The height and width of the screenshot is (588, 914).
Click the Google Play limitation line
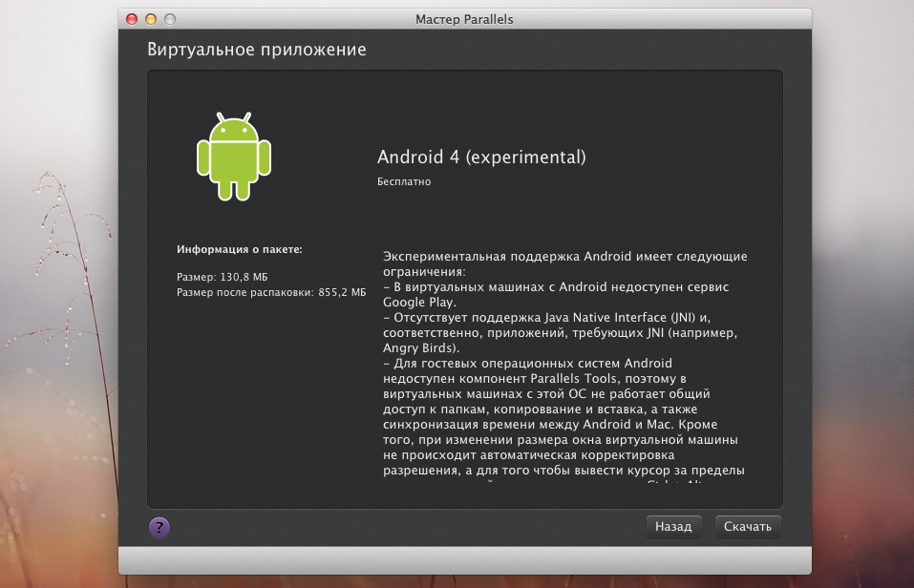(x=556, y=294)
